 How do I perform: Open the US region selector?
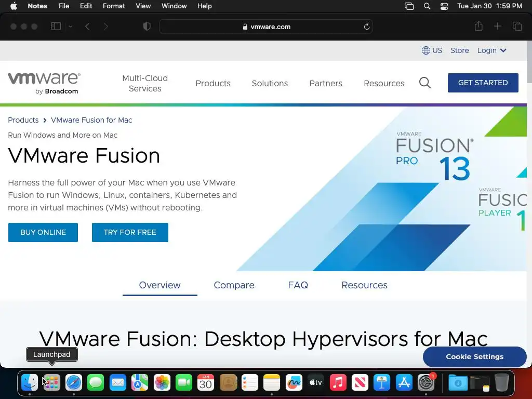click(x=432, y=50)
